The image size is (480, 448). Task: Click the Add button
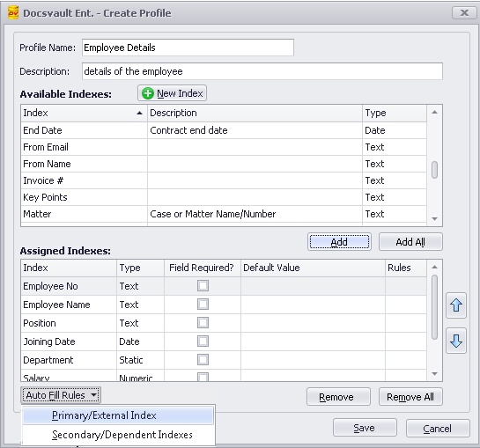tap(339, 242)
